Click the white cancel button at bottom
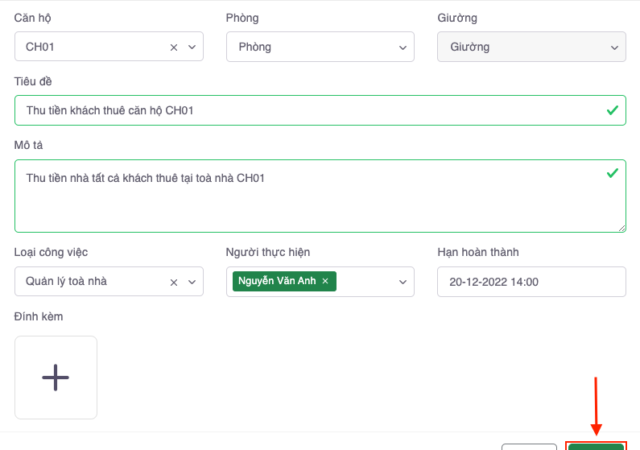The width and height of the screenshot is (640, 450). [x=528, y=446]
